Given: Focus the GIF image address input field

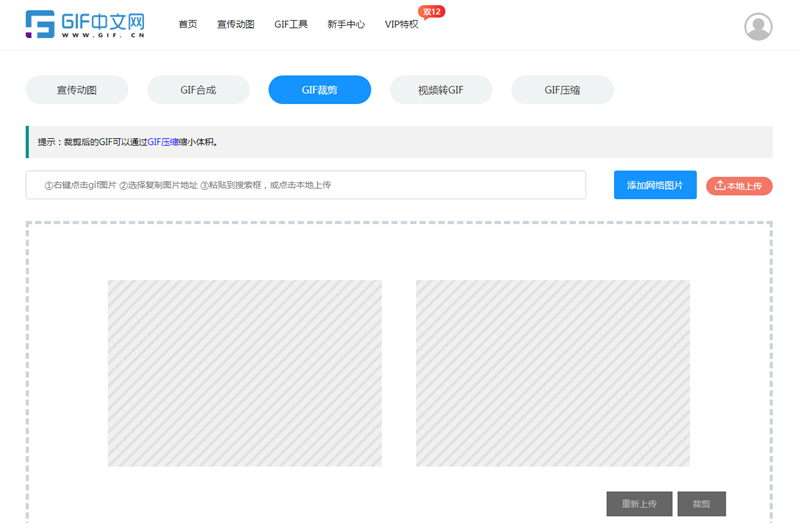Looking at the screenshot, I should tap(305, 185).
